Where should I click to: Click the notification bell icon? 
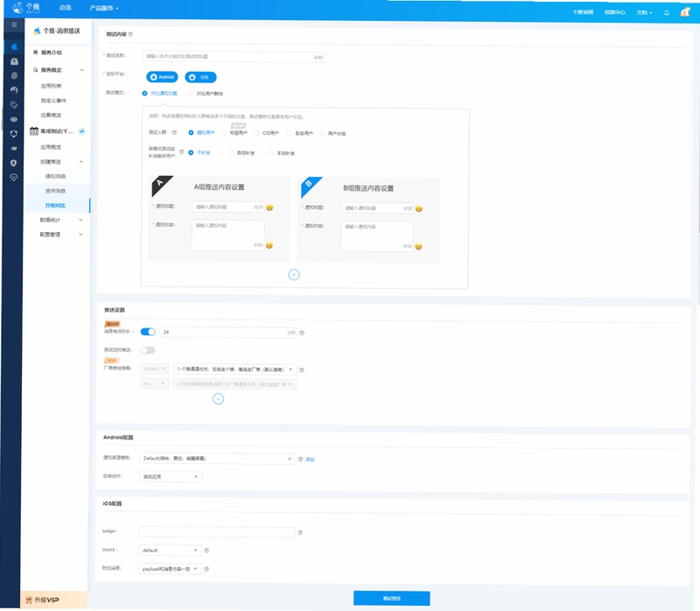(x=667, y=12)
